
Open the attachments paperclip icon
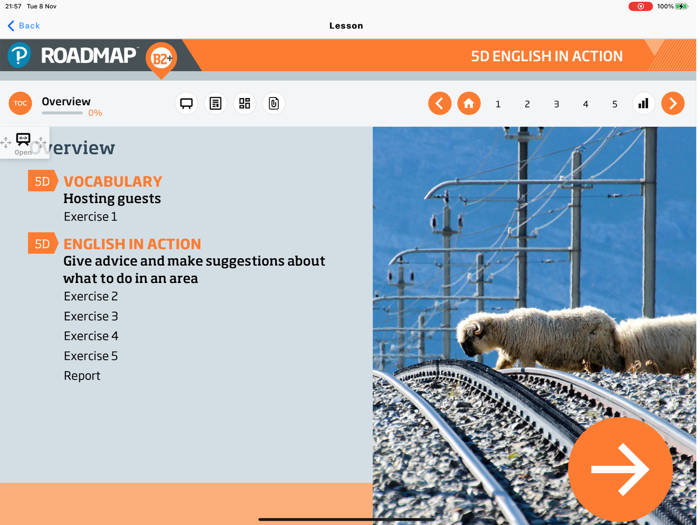(274, 104)
